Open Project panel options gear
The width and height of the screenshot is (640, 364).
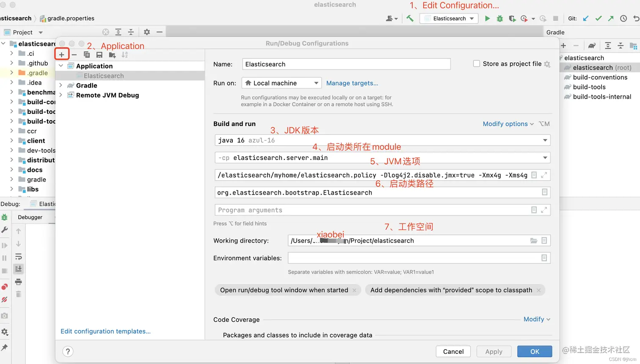[147, 32]
